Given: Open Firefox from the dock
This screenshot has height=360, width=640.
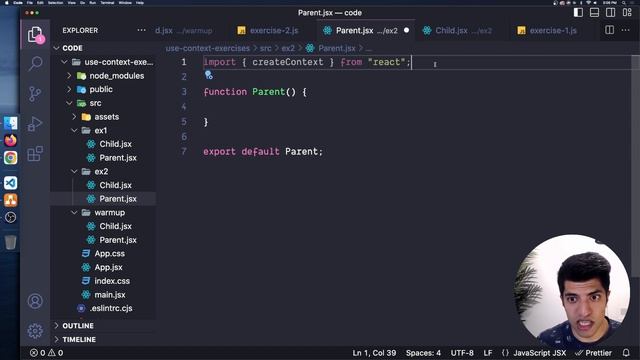Looking at the screenshot, I should tap(11, 140).
